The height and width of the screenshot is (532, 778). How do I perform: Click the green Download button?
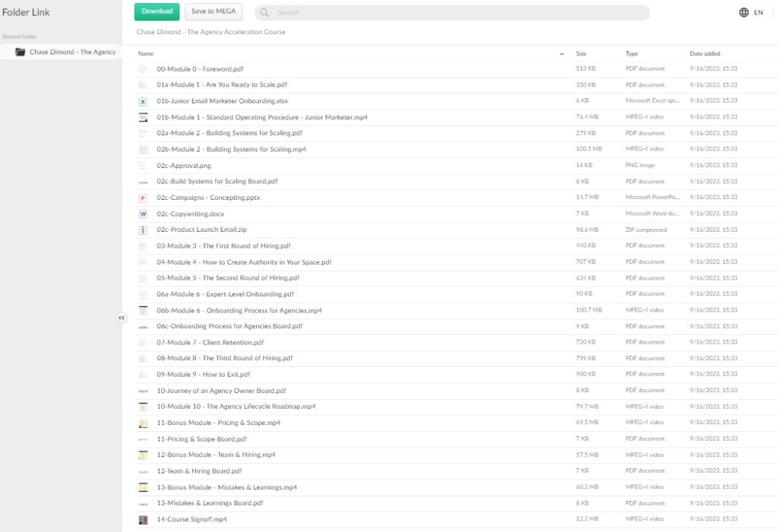click(x=157, y=11)
